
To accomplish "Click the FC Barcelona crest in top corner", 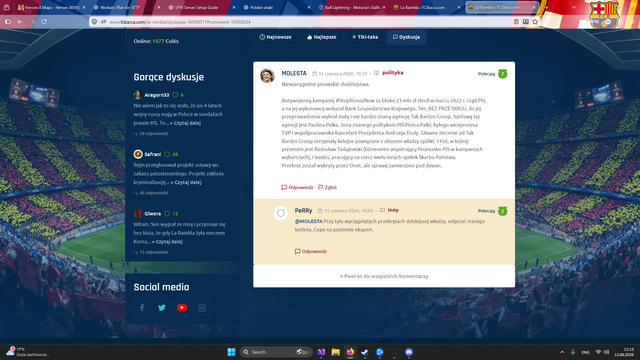I will tap(604, 14).
